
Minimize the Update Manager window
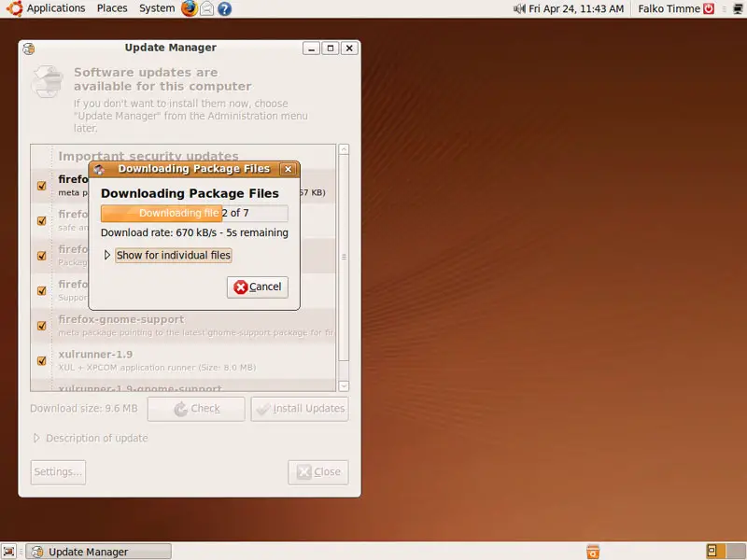[311, 49]
